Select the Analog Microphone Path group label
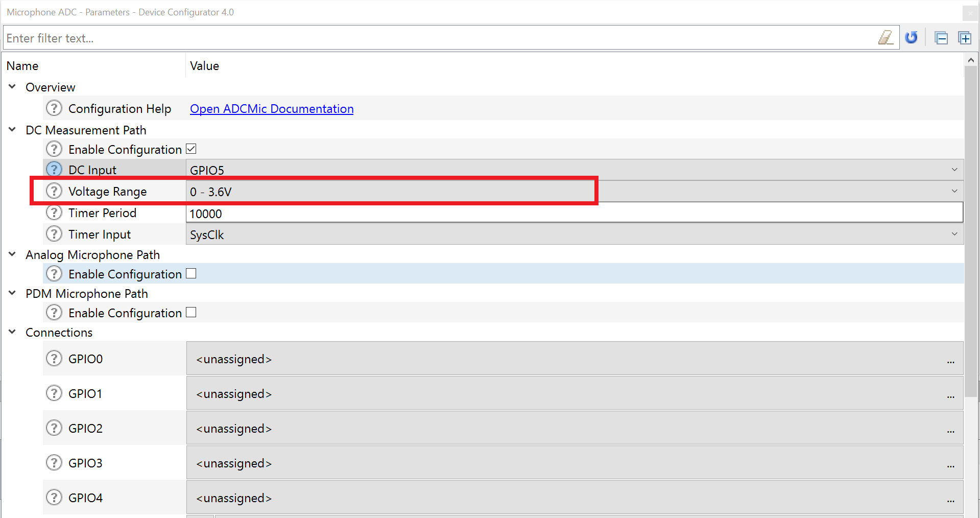980x518 pixels. tap(92, 255)
